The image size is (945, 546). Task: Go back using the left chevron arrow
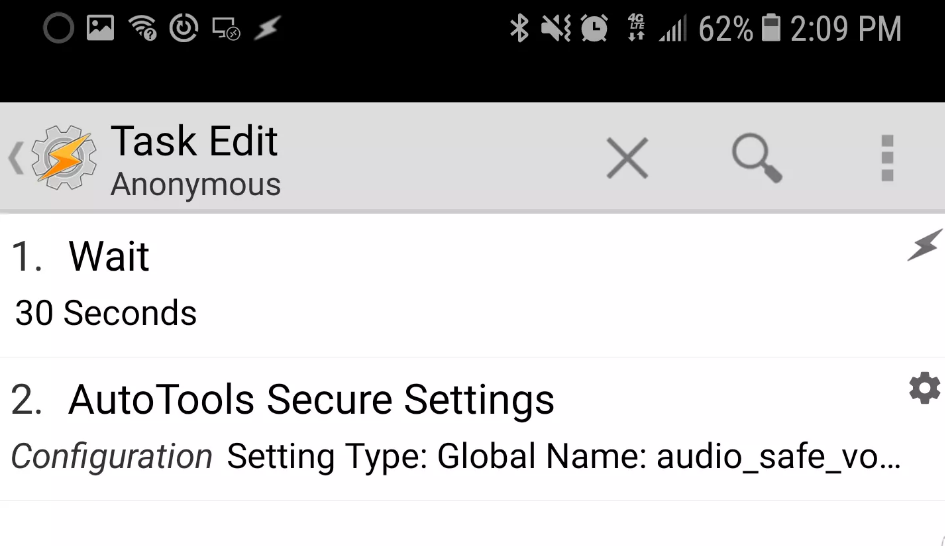pos(16,158)
